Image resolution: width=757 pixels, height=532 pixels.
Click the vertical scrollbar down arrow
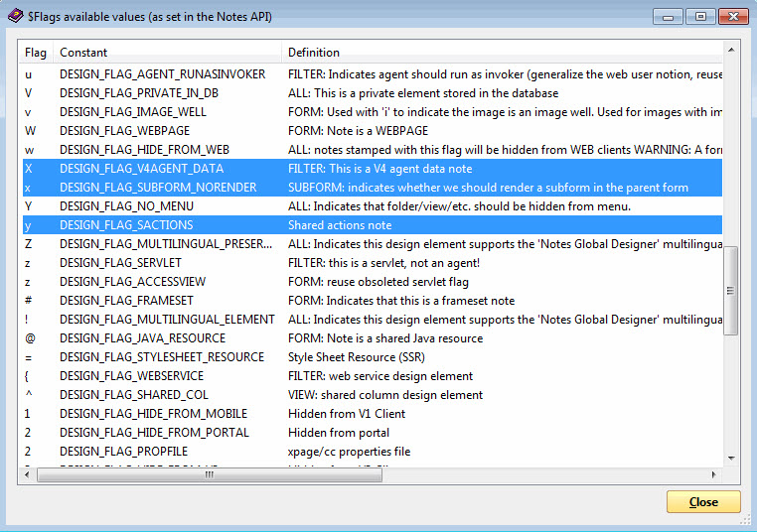click(731, 459)
